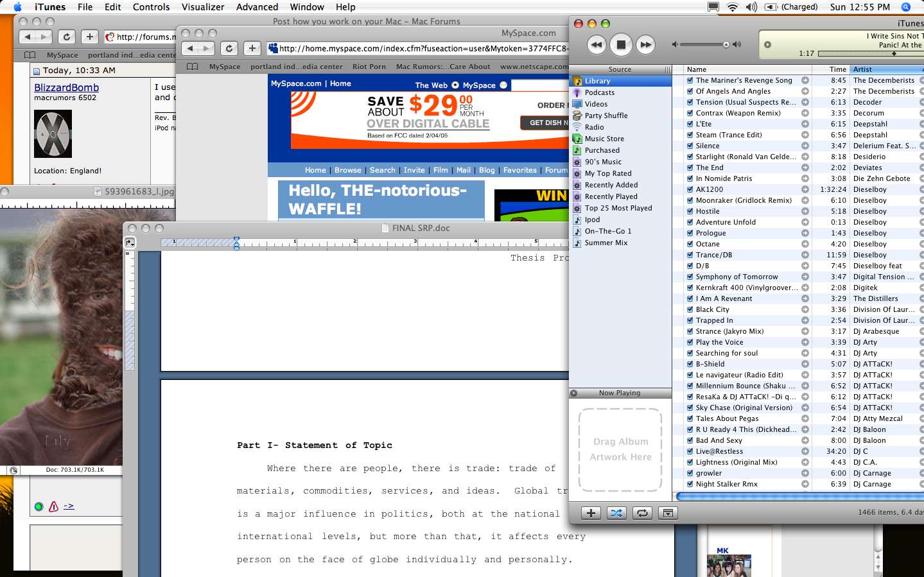The width and height of the screenshot is (924, 577).
Task: Click Music Store arrow for growler
Action: click(x=805, y=473)
